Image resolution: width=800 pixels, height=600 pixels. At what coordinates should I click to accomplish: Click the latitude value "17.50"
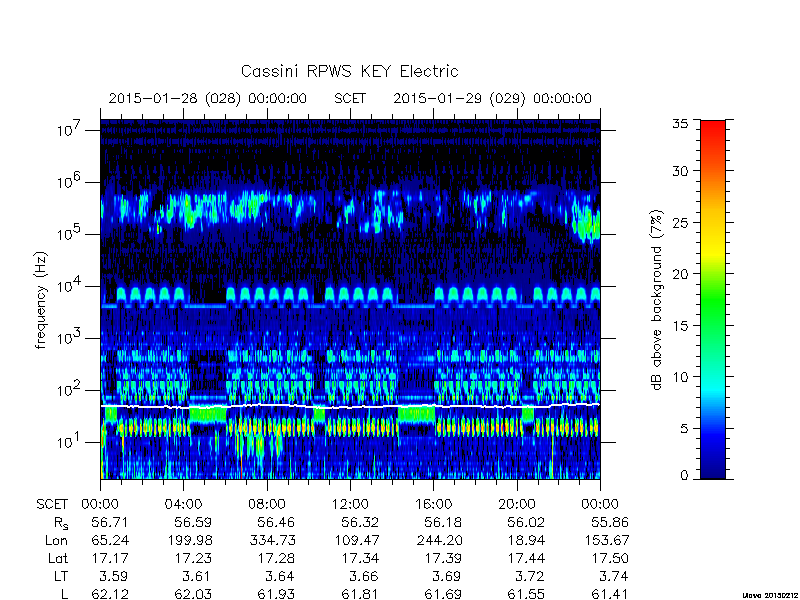coord(610,559)
